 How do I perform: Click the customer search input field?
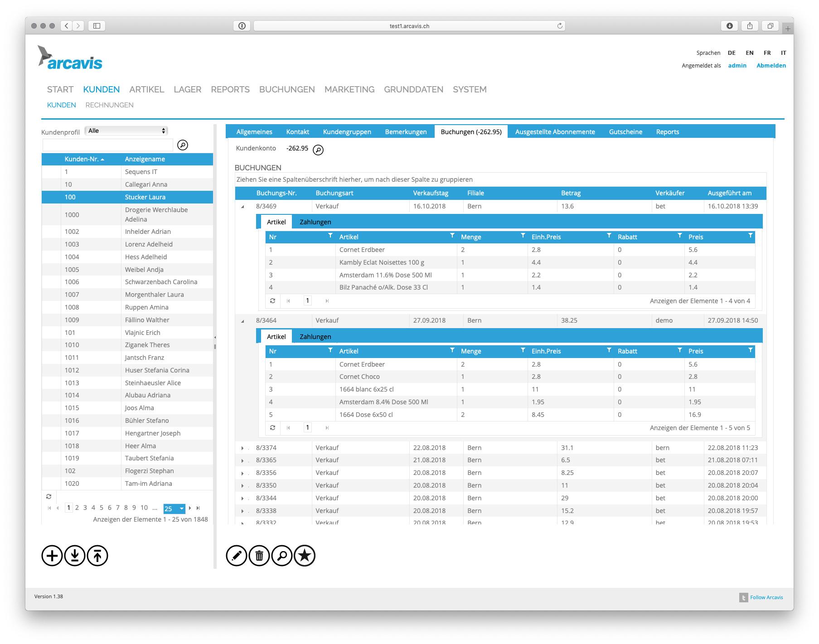tap(108, 145)
